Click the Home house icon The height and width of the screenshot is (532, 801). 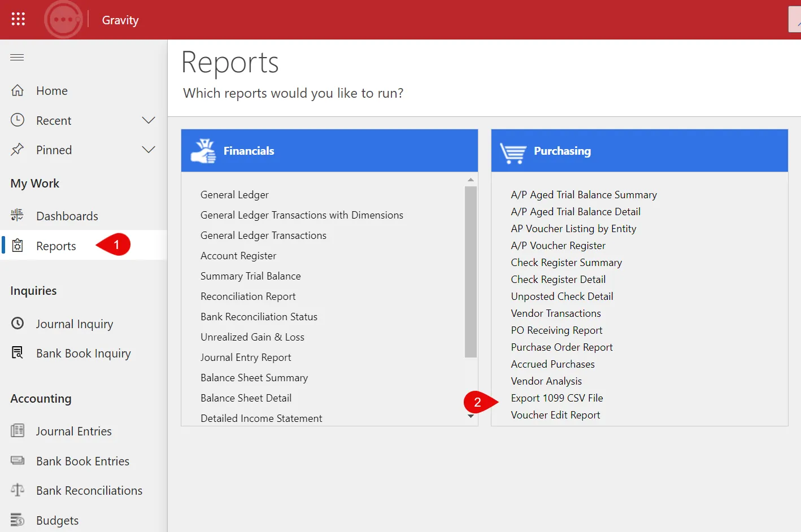[18, 90]
